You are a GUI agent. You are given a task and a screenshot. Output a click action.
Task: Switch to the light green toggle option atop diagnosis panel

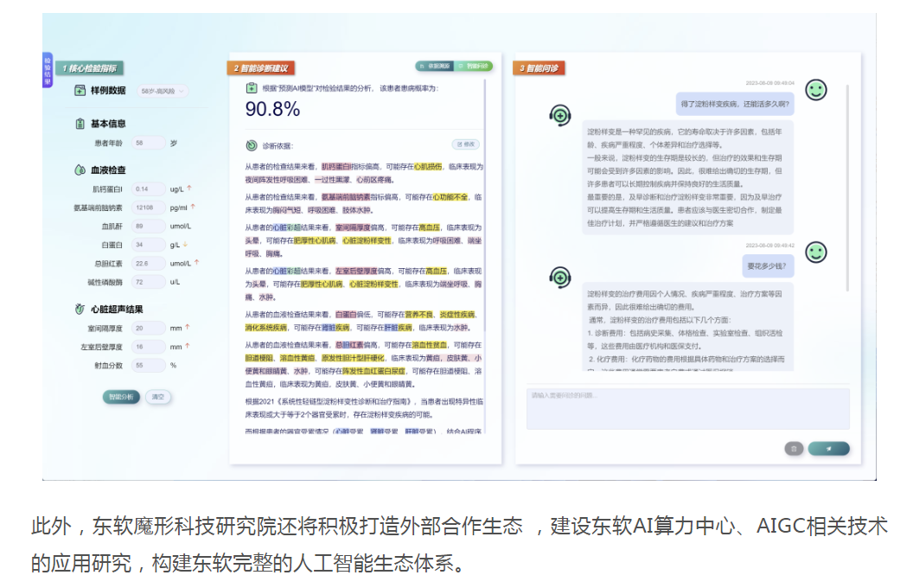474,66
